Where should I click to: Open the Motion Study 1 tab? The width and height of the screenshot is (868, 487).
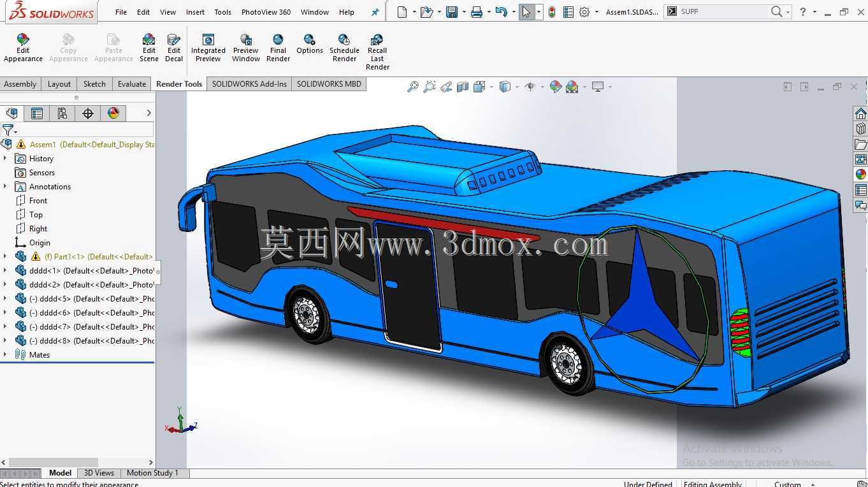(x=152, y=473)
